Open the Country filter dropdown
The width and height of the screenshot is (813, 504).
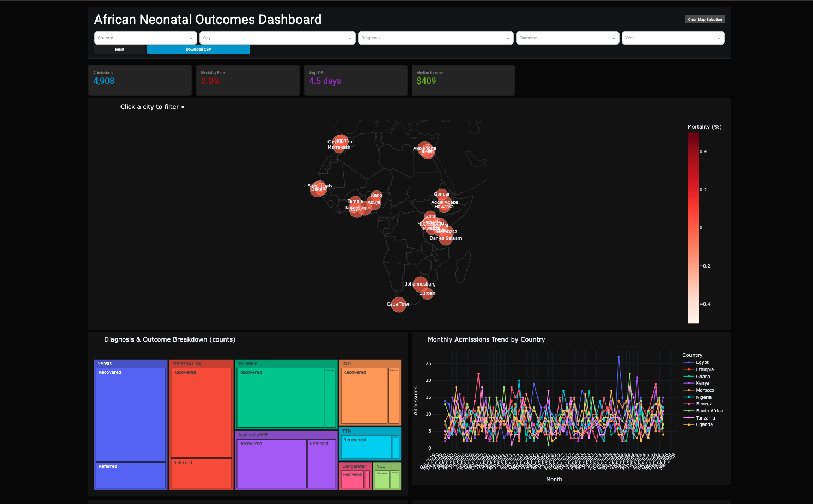[x=145, y=38]
